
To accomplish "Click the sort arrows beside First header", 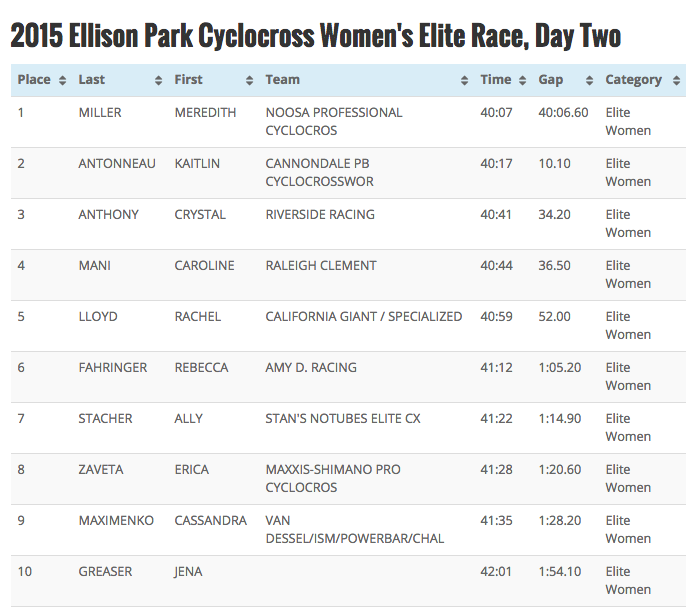I will 250,80.
